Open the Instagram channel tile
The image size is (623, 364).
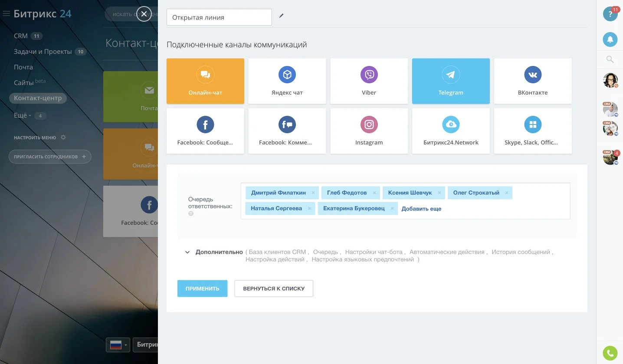(369, 131)
